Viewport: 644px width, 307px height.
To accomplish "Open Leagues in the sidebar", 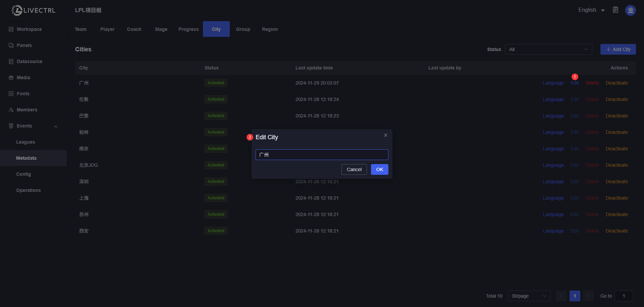I will tap(25, 142).
